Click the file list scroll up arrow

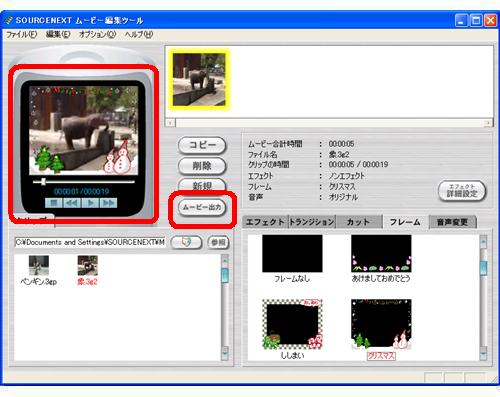(225, 260)
